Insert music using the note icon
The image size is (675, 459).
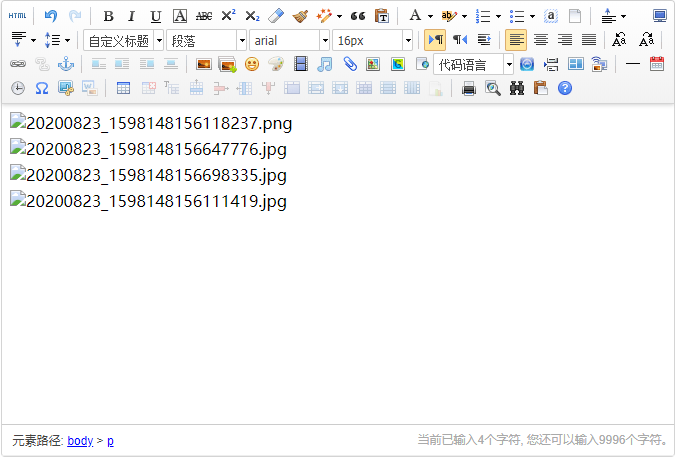[x=325, y=64]
